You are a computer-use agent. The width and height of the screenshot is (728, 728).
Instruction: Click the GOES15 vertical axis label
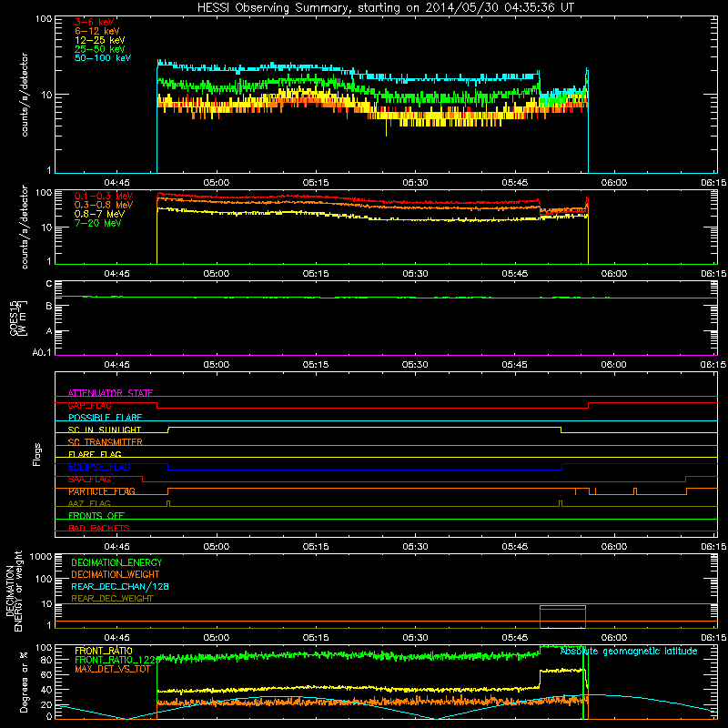pyautogui.click(x=19, y=318)
